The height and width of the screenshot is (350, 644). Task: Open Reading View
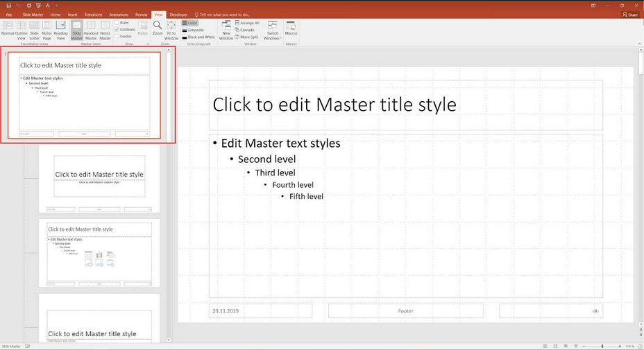click(60, 30)
